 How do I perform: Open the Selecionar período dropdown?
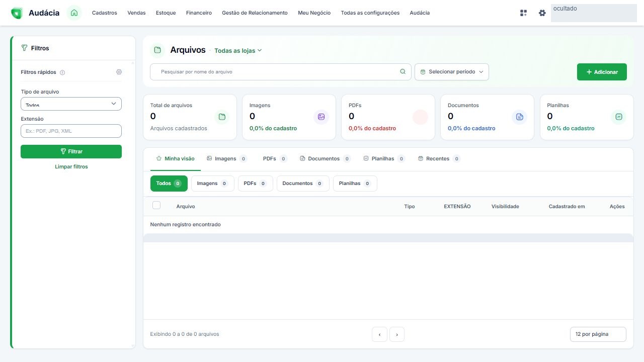coord(451,72)
